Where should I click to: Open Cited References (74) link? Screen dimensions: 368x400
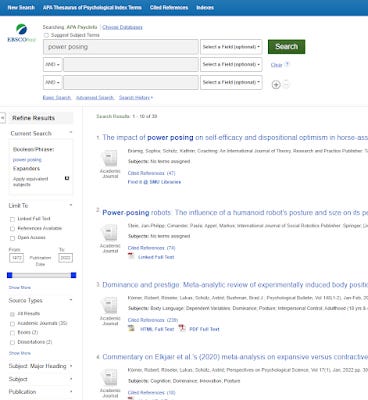(151, 248)
